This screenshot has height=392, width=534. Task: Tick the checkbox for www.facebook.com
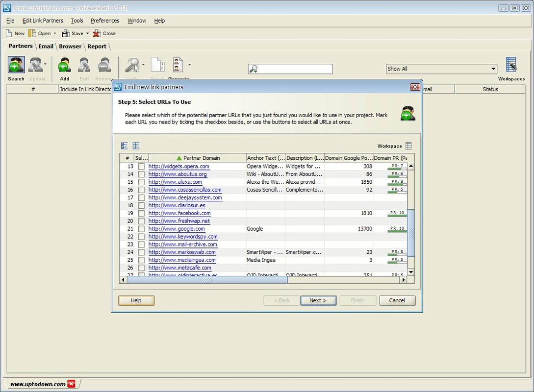[141, 213]
